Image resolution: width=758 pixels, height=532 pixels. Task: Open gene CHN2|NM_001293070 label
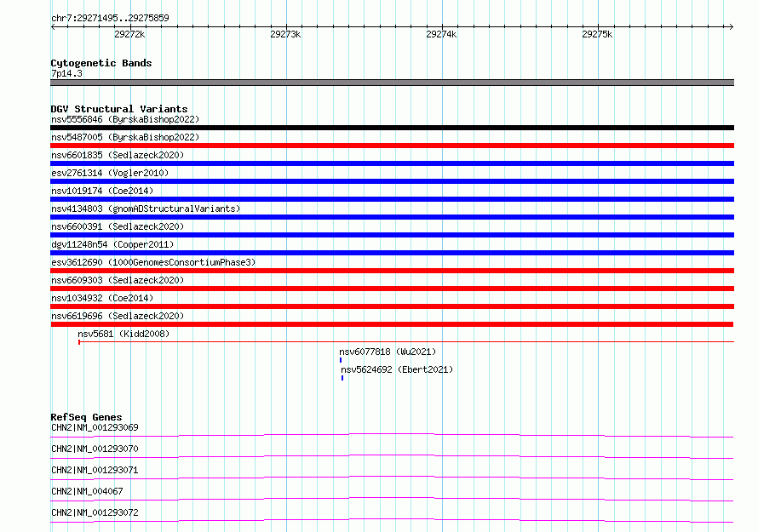click(x=95, y=449)
